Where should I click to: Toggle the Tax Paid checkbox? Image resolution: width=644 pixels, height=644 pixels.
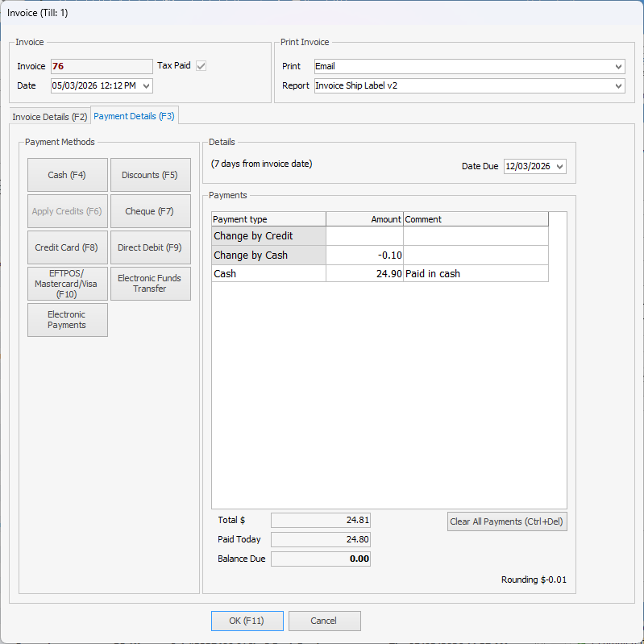coord(201,66)
